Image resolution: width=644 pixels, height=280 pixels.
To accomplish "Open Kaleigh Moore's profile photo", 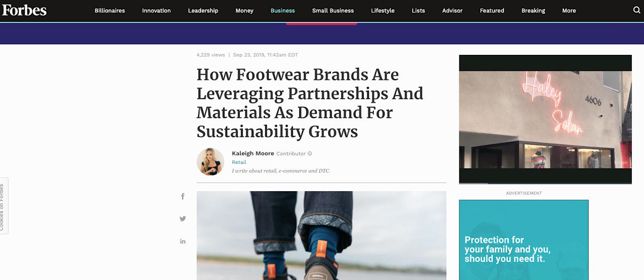I will (210, 162).
